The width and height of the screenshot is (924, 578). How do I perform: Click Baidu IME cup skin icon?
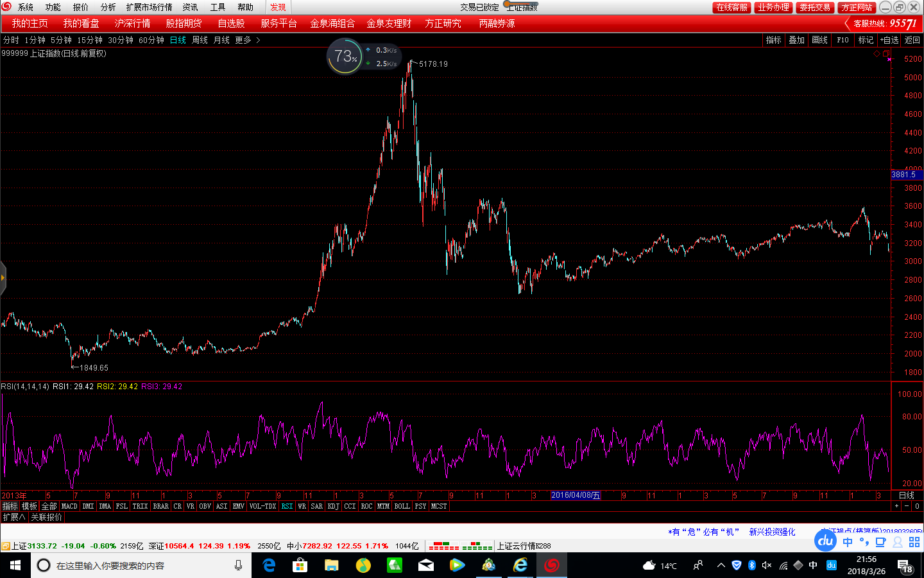click(881, 542)
